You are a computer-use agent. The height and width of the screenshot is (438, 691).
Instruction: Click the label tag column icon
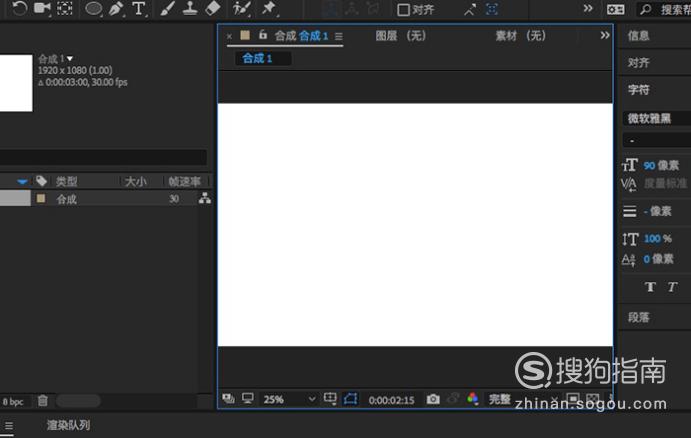tap(41, 181)
